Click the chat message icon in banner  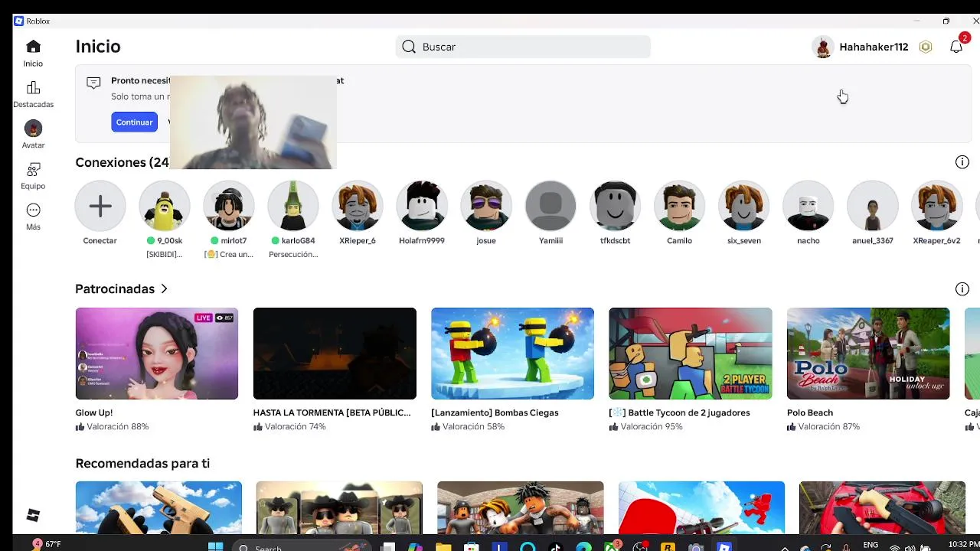point(93,83)
